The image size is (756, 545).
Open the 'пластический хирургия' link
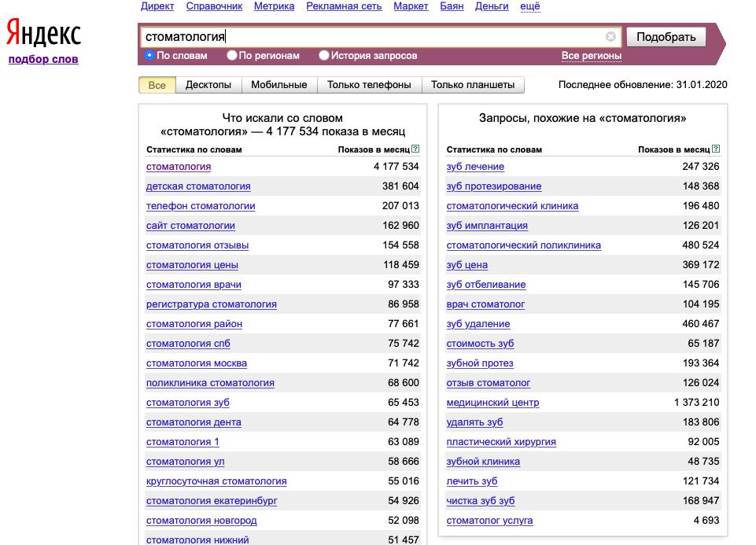point(501,442)
